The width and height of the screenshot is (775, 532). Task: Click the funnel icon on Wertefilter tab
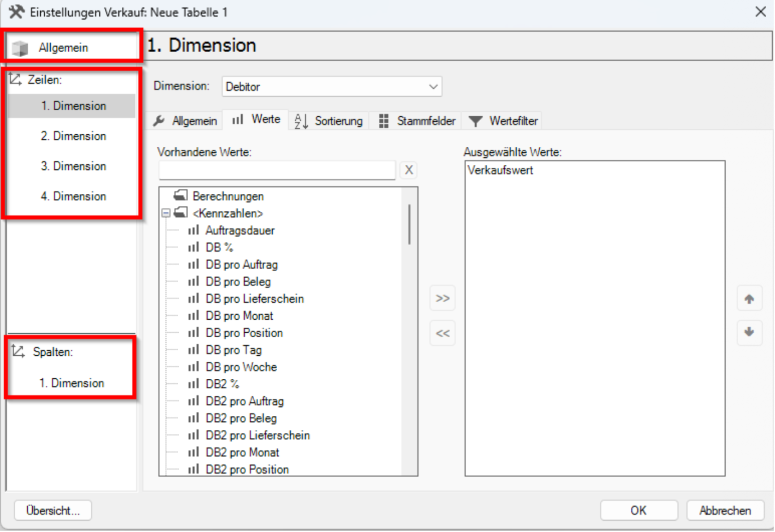pos(475,121)
